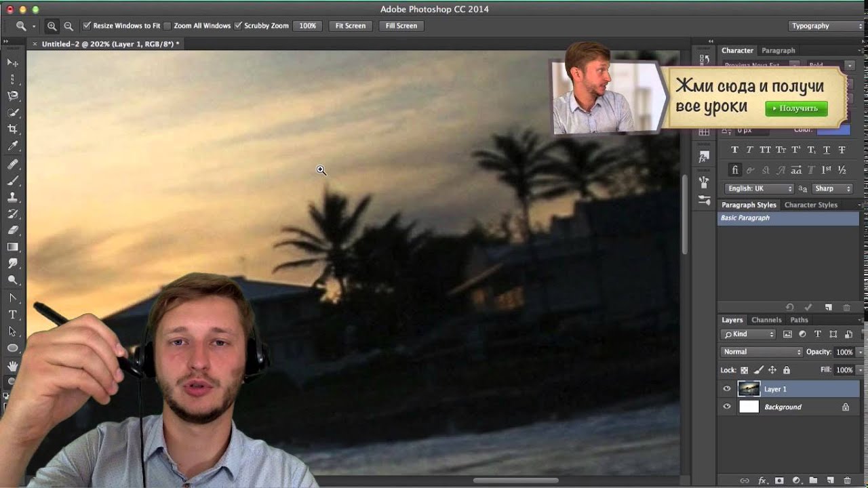This screenshot has width=868, height=488.
Task: Delete layer with Layers panel trash icon
Action: pos(847,480)
